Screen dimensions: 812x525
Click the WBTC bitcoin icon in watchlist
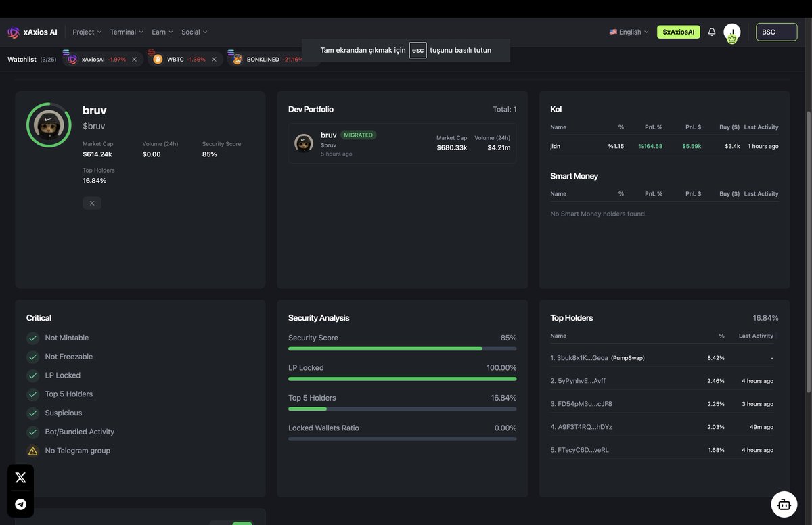(158, 60)
